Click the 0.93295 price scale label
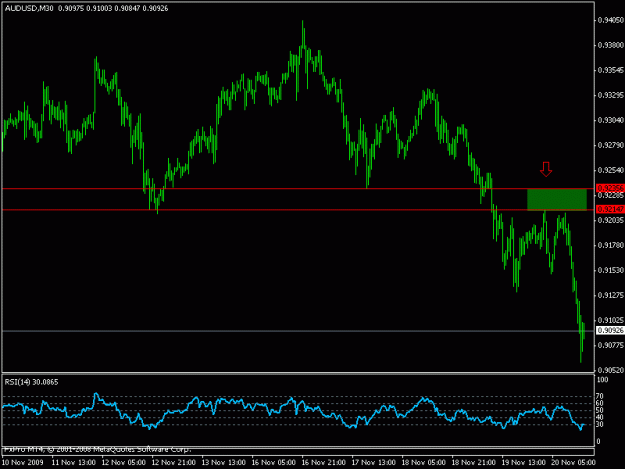Screen dimensions: 625x469 tap(611, 96)
